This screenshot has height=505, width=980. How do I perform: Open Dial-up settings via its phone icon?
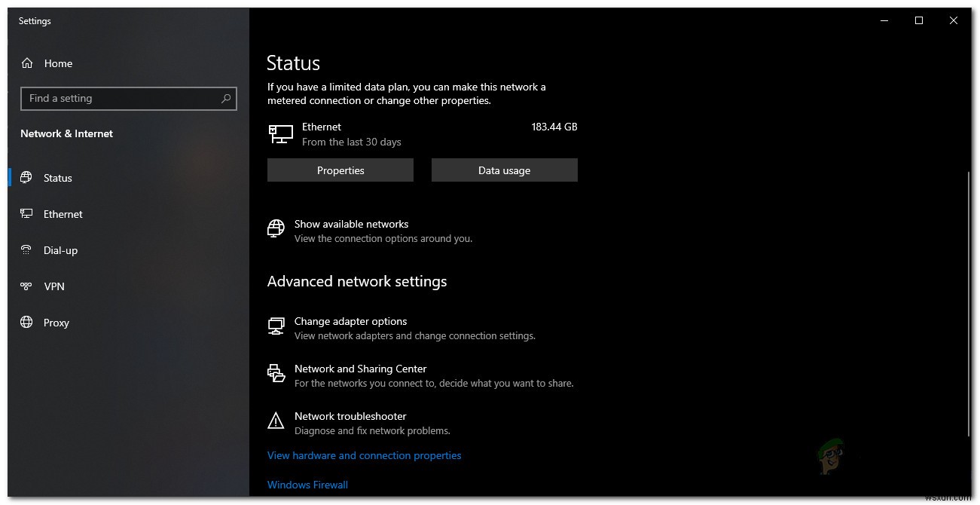(26, 250)
